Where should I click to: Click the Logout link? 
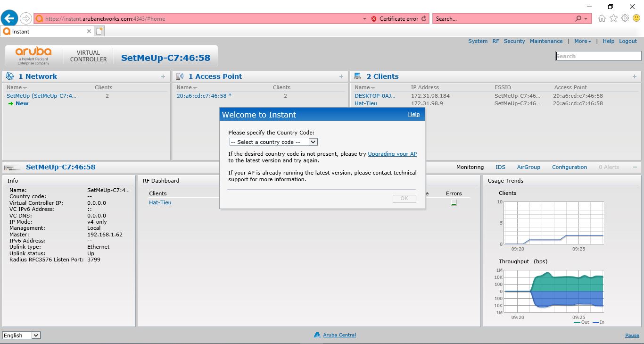point(628,41)
